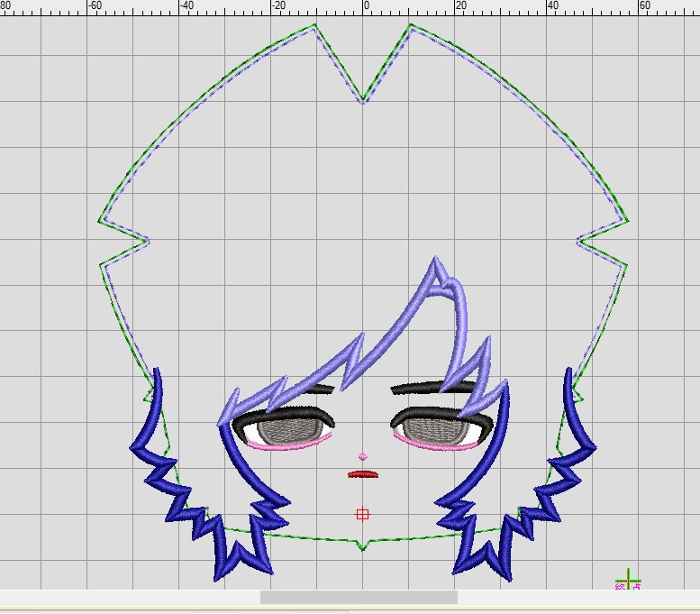Click the red center point marker

click(362, 514)
